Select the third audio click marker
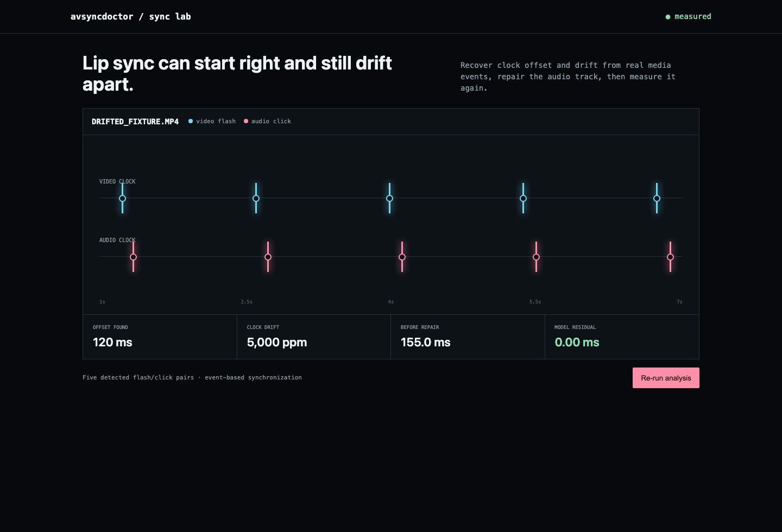Screen dimensions: 782x532 pos(402,257)
